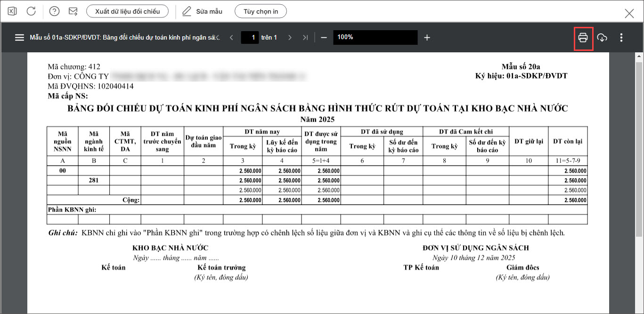Export the report to Excel
Viewport: 644px width, 314px height.
coord(12,11)
